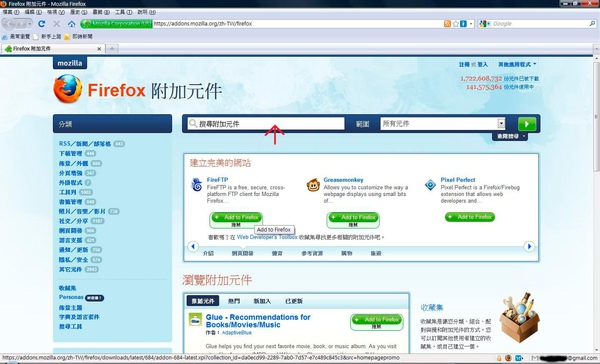The width and height of the screenshot is (600, 364).
Task: Switch to the 已更新 browse tab
Action: tap(293, 301)
